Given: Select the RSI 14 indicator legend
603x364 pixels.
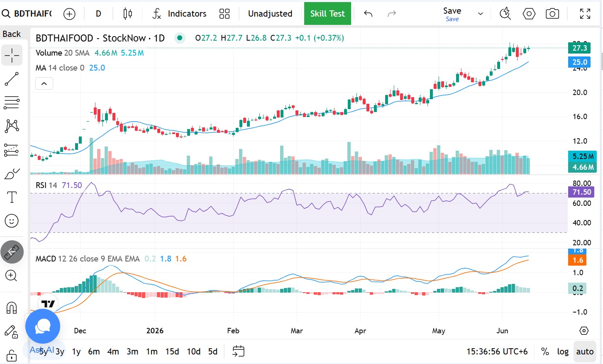Looking at the screenshot, I should [46, 185].
